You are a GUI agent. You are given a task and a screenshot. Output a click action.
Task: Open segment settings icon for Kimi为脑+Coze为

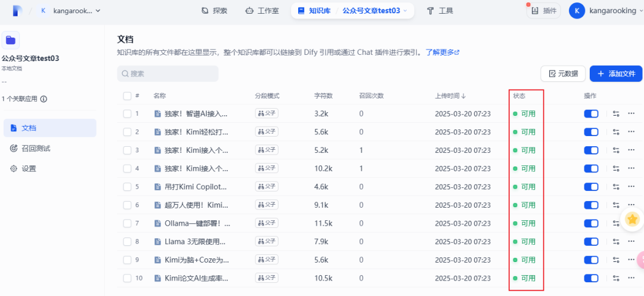click(615, 260)
